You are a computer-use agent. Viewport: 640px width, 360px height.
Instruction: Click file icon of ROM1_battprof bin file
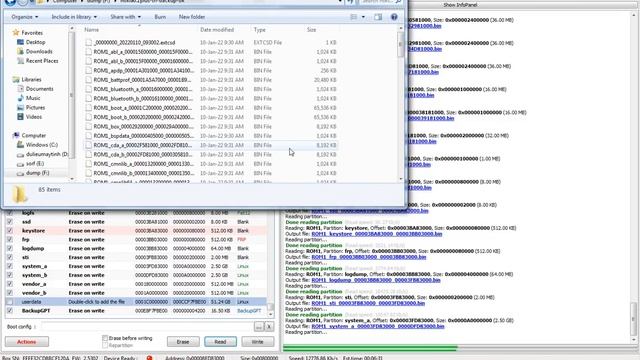tap(89, 80)
